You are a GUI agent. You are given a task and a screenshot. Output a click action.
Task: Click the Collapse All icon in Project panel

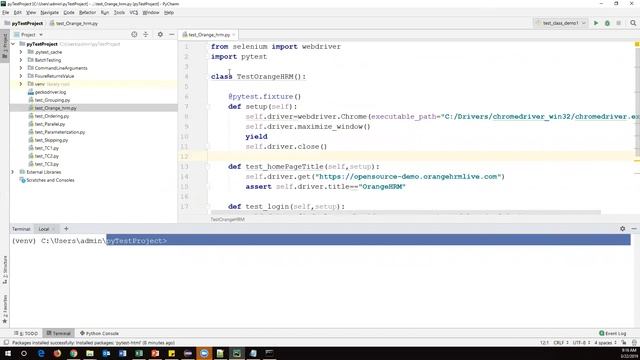[146, 35]
